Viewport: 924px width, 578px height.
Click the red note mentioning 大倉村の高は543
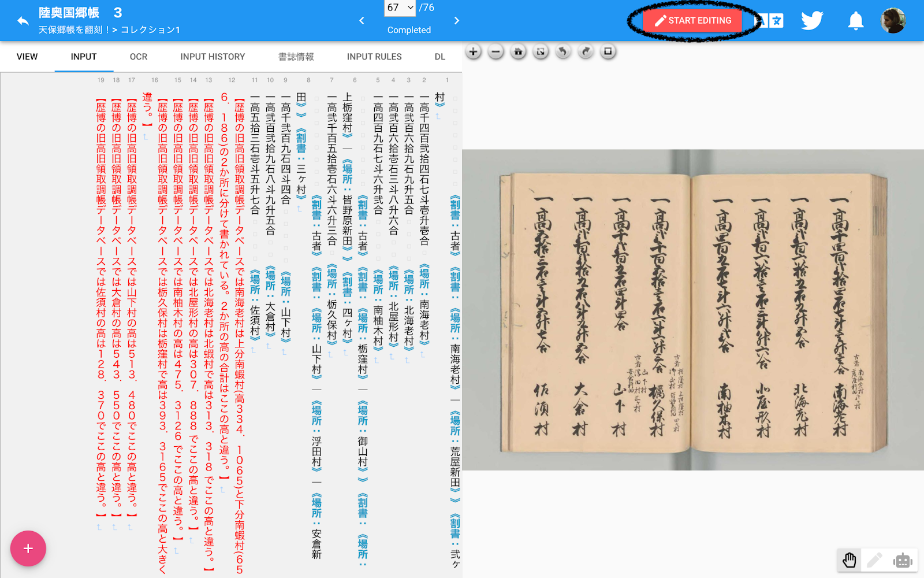pyautogui.click(x=117, y=306)
